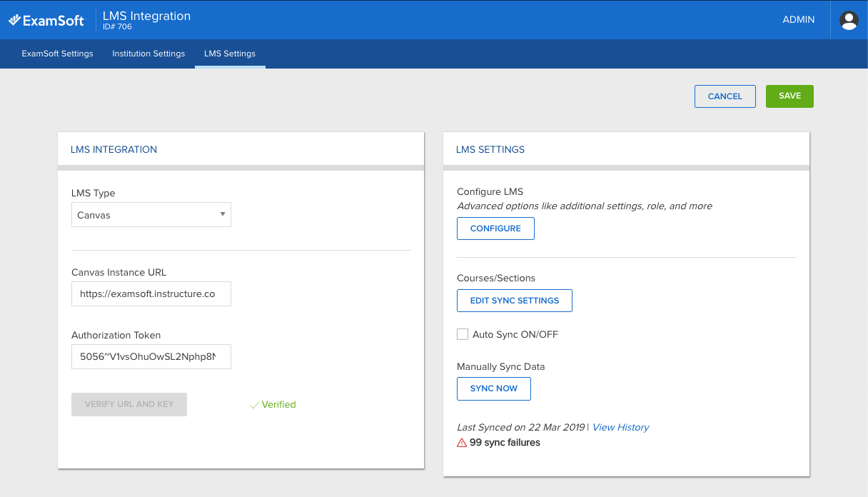Focus the Canvas Instance URL field
This screenshot has height=497, width=868.
[151, 294]
